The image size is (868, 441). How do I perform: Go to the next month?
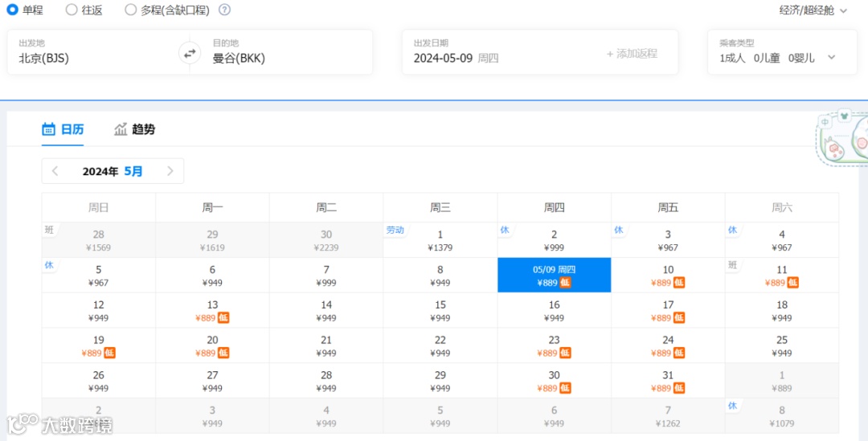tap(170, 172)
